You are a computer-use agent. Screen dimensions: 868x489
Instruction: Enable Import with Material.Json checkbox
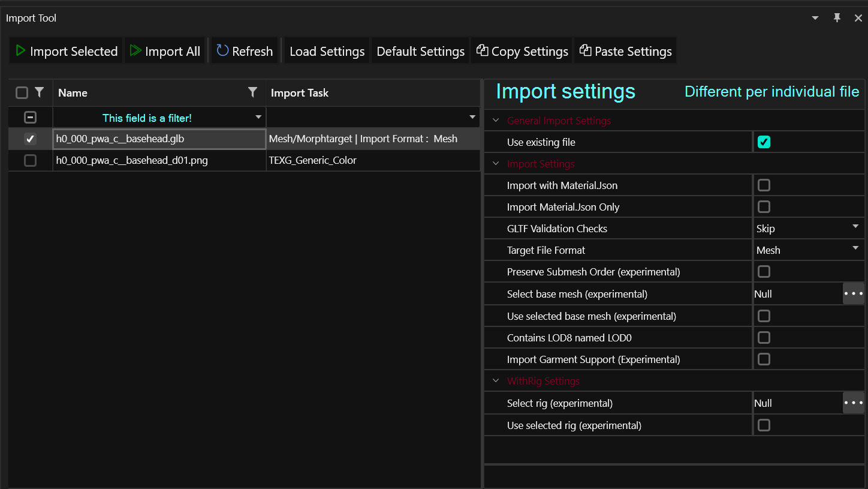point(764,185)
